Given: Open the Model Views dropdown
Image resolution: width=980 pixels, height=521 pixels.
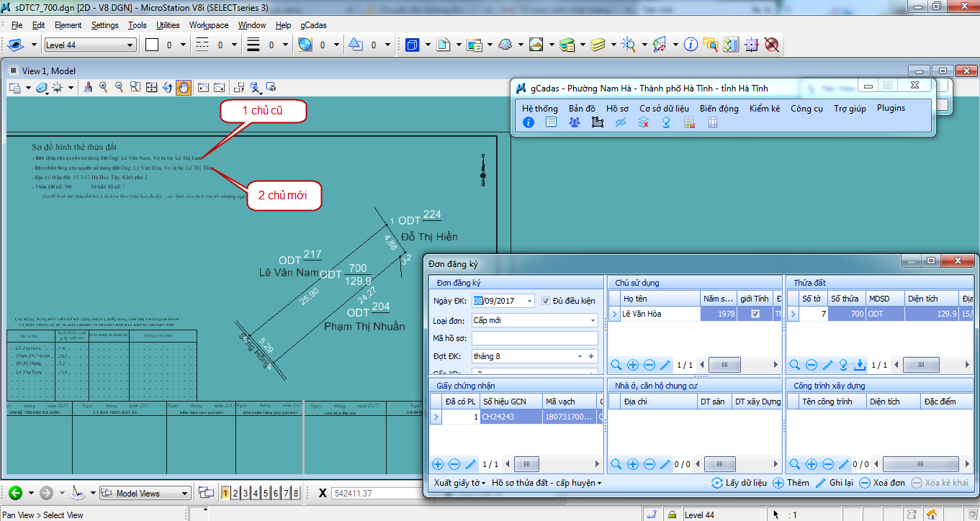Looking at the screenshot, I should click(x=185, y=494).
